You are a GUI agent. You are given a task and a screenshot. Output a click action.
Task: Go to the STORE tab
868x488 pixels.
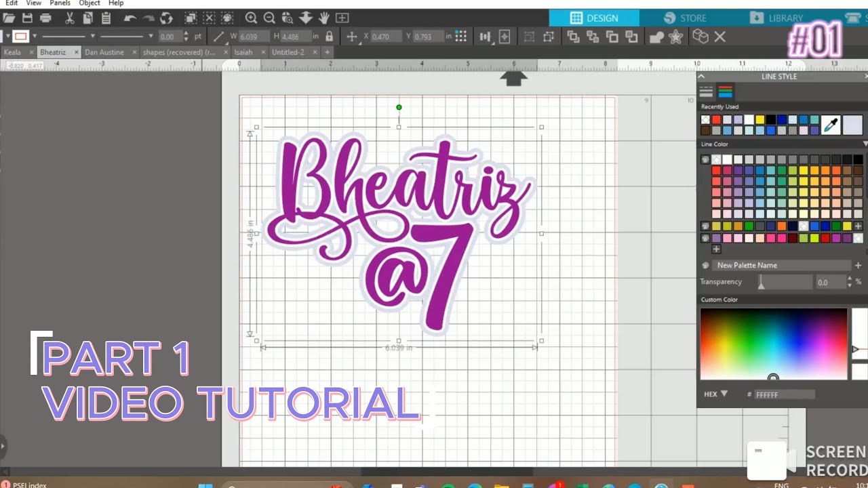[686, 18]
